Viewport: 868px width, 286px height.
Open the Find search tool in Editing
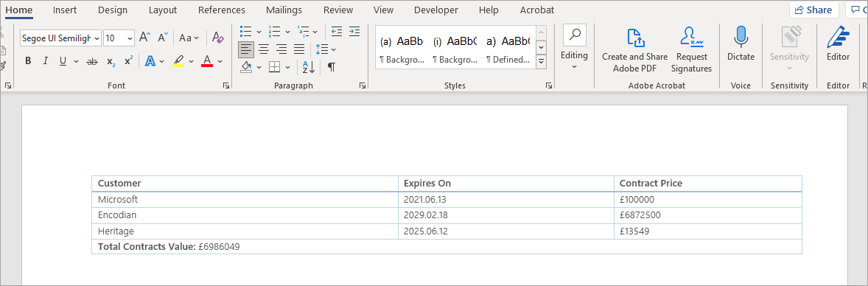tap(575, 35)
